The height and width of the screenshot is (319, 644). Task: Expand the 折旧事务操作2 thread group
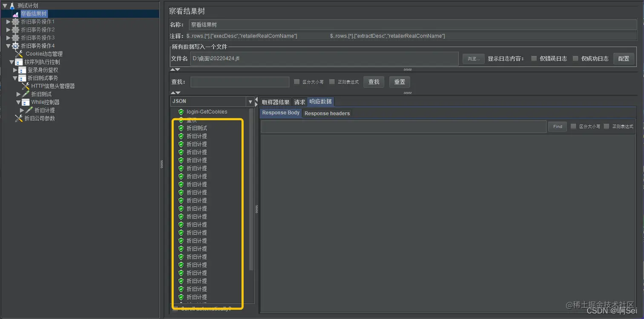[x=8, y=30]
